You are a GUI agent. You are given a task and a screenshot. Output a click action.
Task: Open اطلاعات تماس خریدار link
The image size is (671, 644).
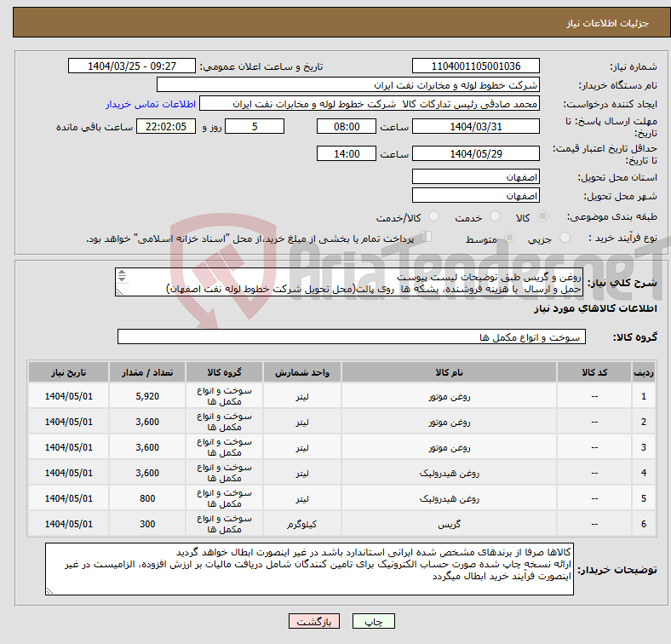(x=151, y=104)
